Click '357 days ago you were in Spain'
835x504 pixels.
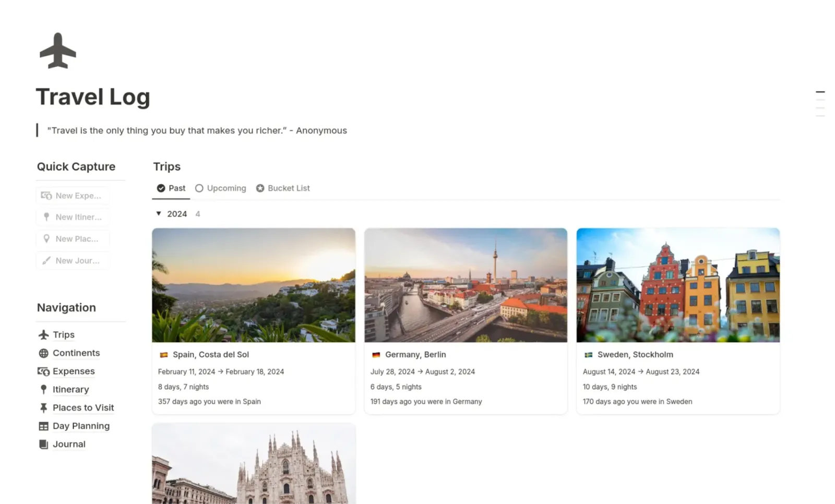pyautogui.click(x=209, y=402)
